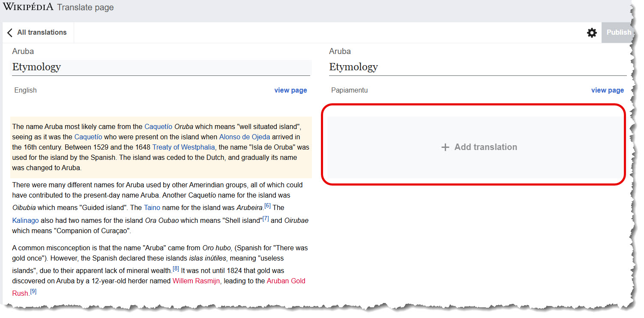Click the back chevron beside All translations
This screenshot has height=318, width=644.
coord(10,33)
